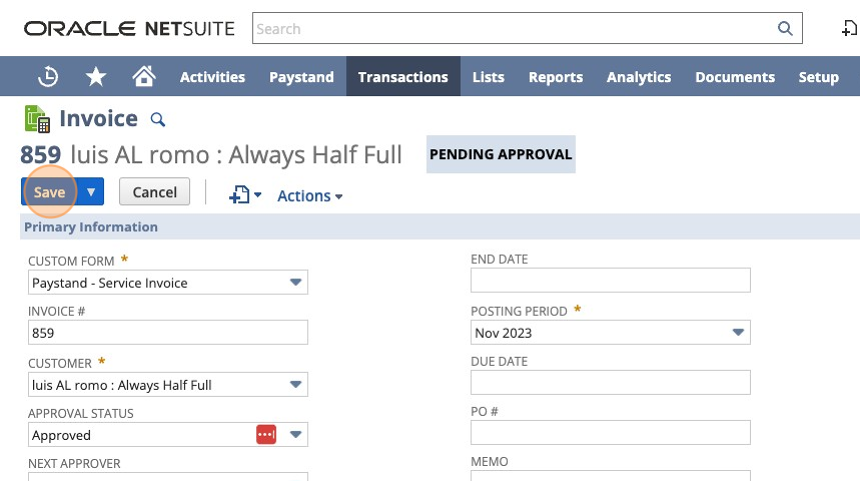
Task: Click the Oracle NetSuite logo
Action: 129,29
